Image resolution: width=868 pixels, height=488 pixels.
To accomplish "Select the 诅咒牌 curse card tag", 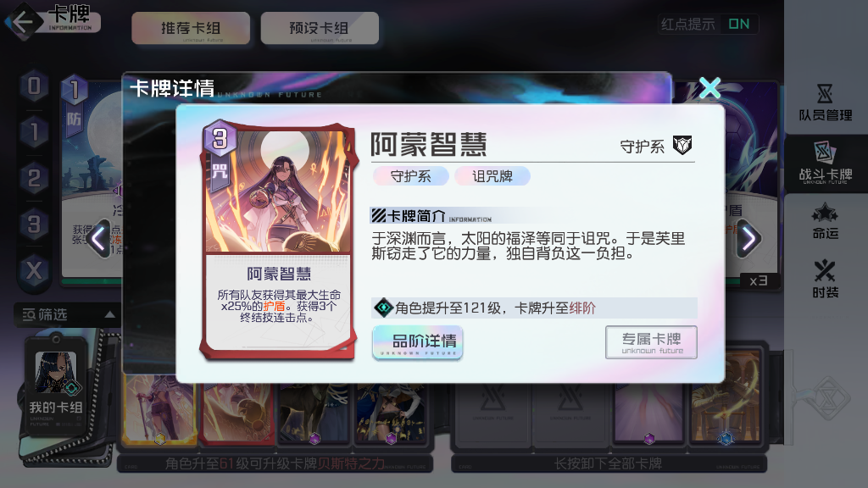I will click(x=492, y=176).
